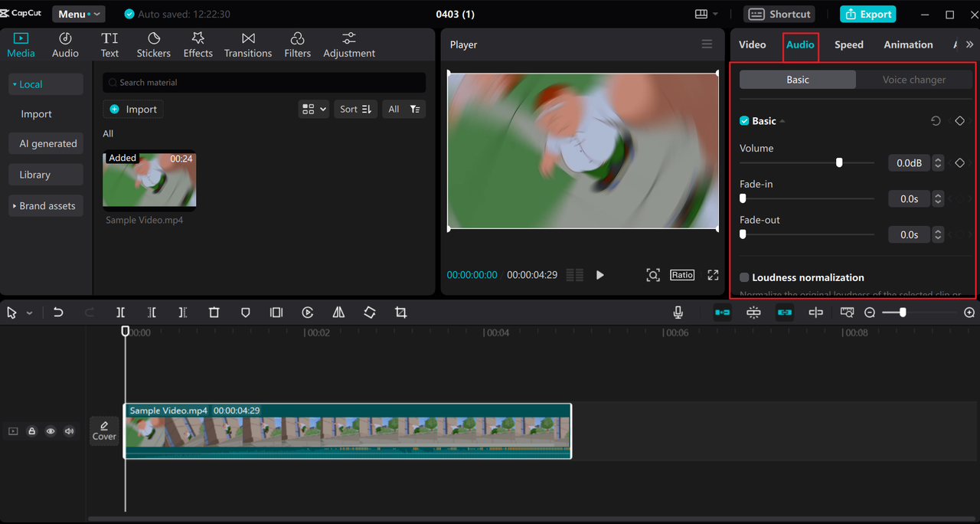
Task: Adjust the Volume slider handle
Action: [x=839, y=162]
